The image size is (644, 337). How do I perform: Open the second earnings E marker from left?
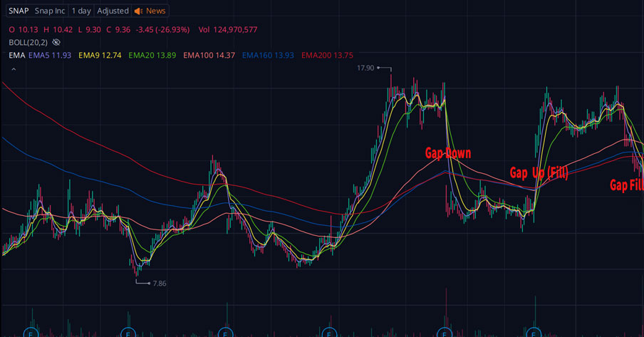pyautogui.click(x=128, y=333)
